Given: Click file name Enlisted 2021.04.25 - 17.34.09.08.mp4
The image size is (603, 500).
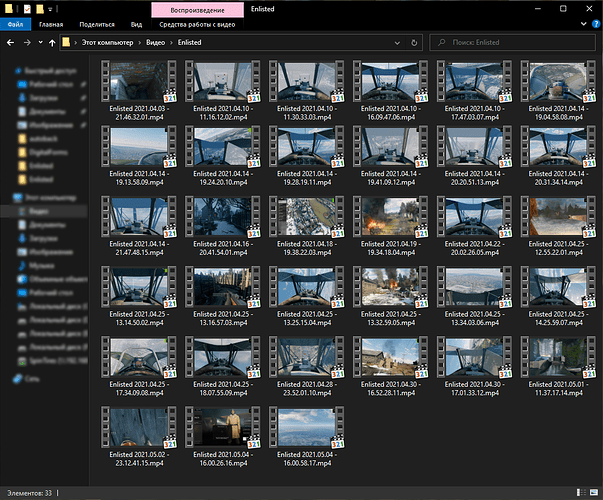Looking at the screenshot, I should click(x=139, y=388).
